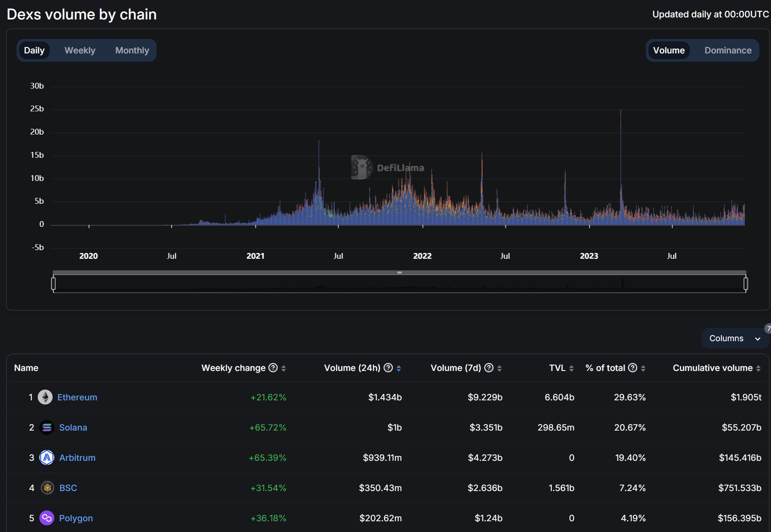
Task: Click the $1.905t cumulative volume cell
Action: 746,397
